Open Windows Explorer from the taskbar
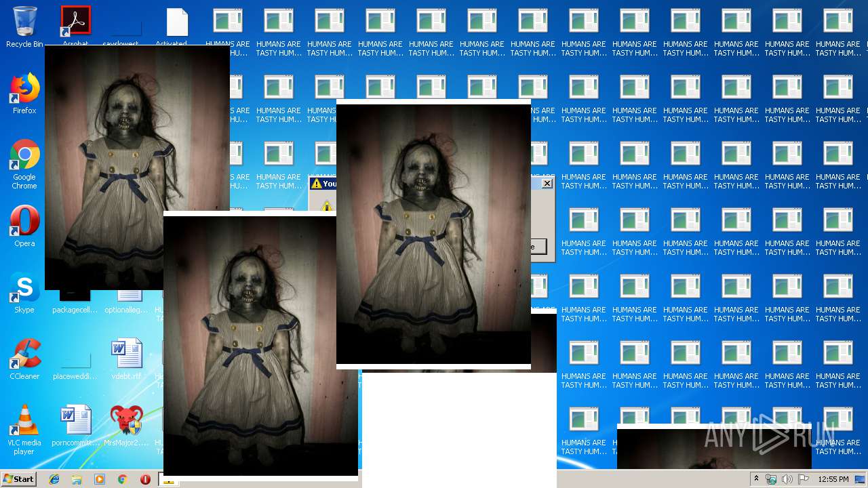Image resolution: width=868 pixels, height=488 pixels. click(x=77, y=479)
